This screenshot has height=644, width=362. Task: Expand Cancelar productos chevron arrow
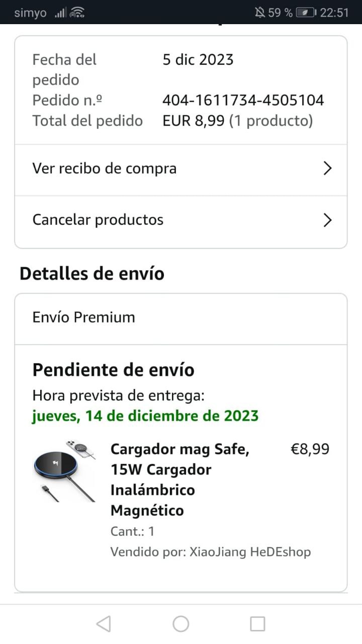pyautogui.click(x=328, y=220)
